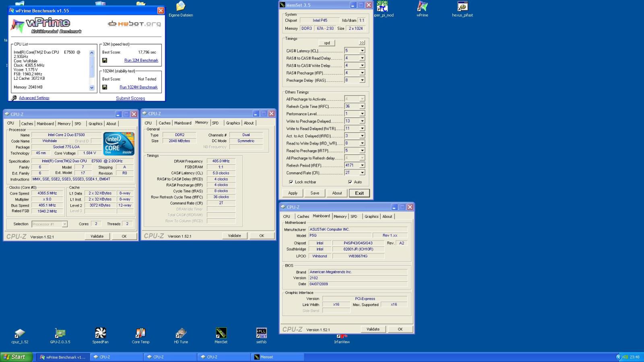Select the Mainboard tab in the CPU-Z Memory window
Screen dimensions: 644x362
click(183, 123)
